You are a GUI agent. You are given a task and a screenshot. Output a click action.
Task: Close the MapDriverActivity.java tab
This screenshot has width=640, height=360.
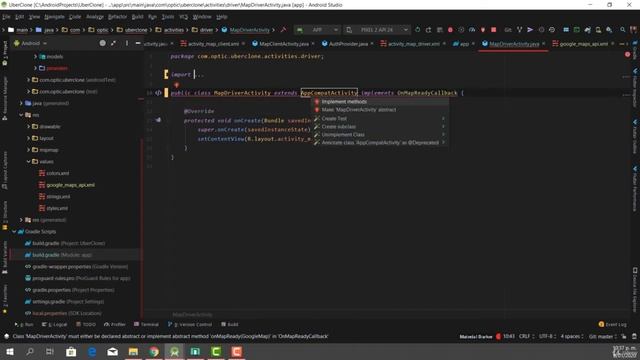[x=544, y=44]
